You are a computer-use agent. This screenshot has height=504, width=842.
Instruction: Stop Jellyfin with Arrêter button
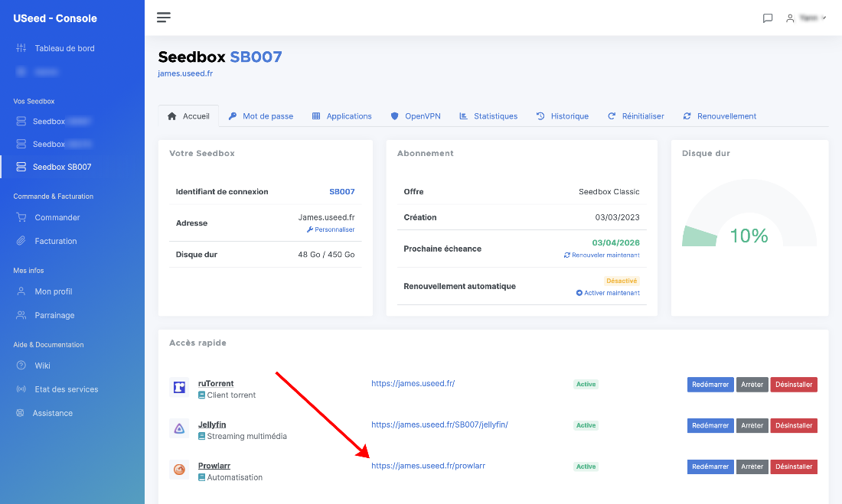pyautogui.click(x=752, y=425)
